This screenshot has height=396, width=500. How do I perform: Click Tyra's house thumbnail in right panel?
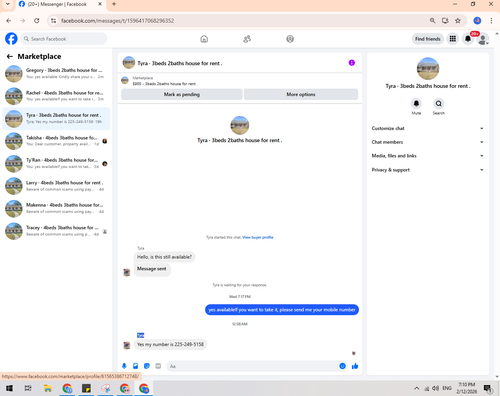(x=428, y=68)
